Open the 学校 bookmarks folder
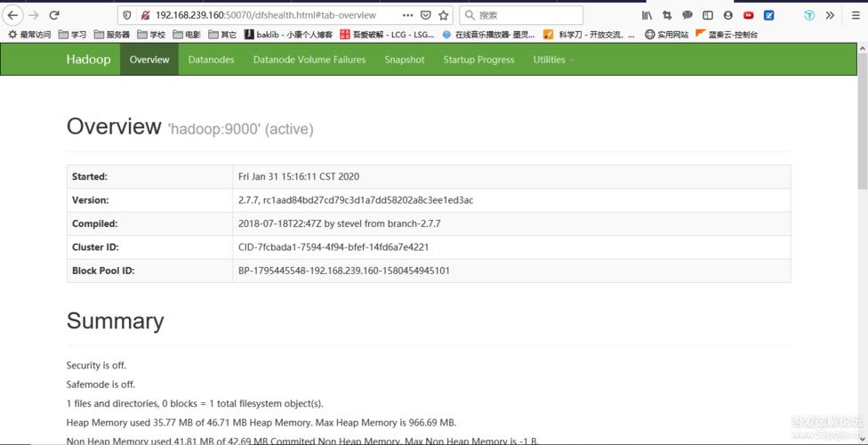Viewport: 868px width, 445px height. click(151, 35)
